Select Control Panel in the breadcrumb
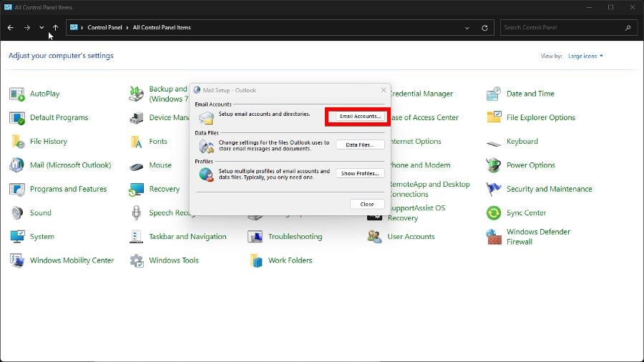 [x=104, y=27]
